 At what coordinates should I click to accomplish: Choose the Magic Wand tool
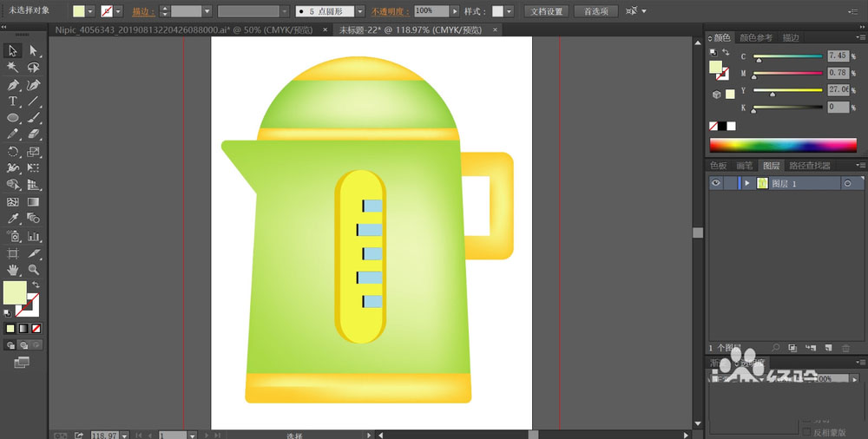coord(12,67)
